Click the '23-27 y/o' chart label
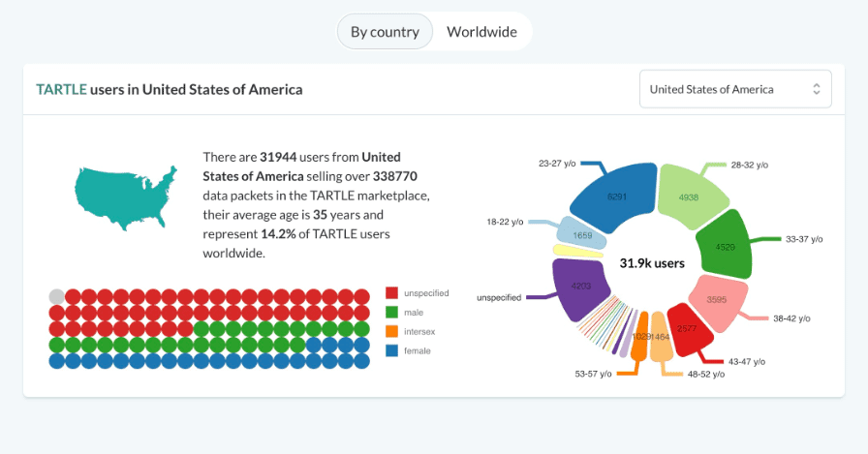This screenshot has width=868, height=454. click(x=557, y=164)
